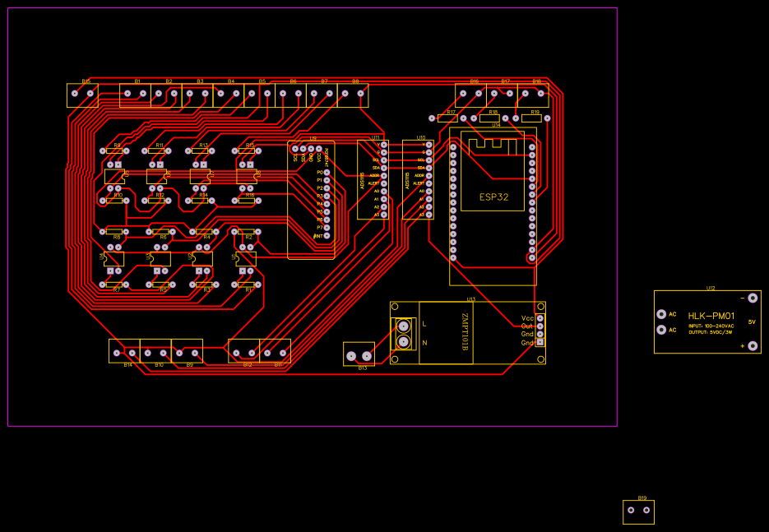Screen dimensions: 769x532
Task: Click the Out pad on ZMPT101B
Action: 540,326
